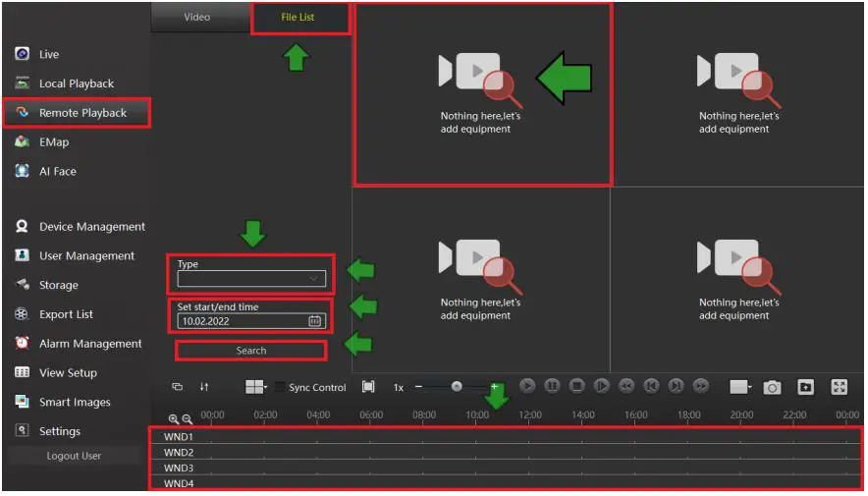Open the calendar date picker icon
The height and width of the screenshot is (496, 868).
tap(314, 321)
